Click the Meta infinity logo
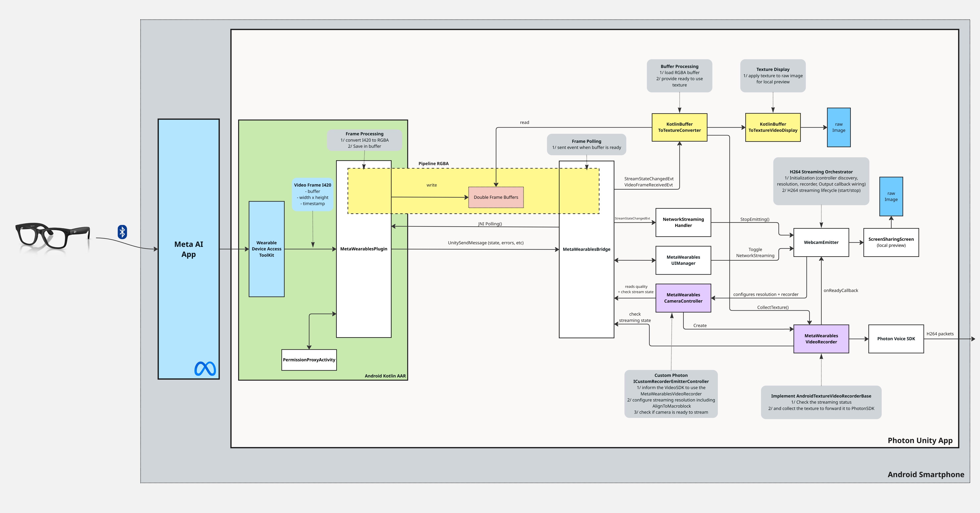Viewport: 980px width, 513px height. (x=205, y=368)
